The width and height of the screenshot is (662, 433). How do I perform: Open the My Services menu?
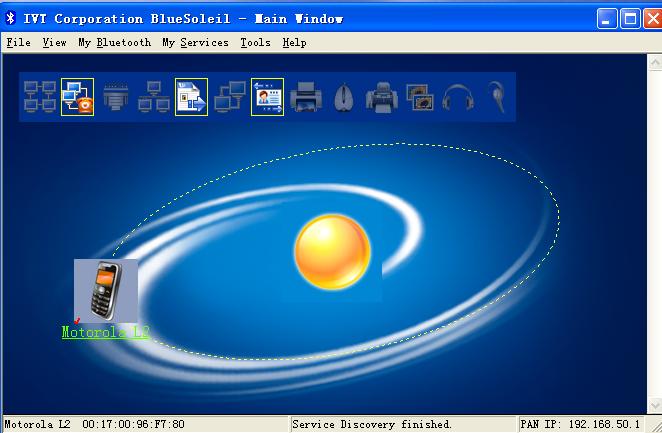pos(195,43)
